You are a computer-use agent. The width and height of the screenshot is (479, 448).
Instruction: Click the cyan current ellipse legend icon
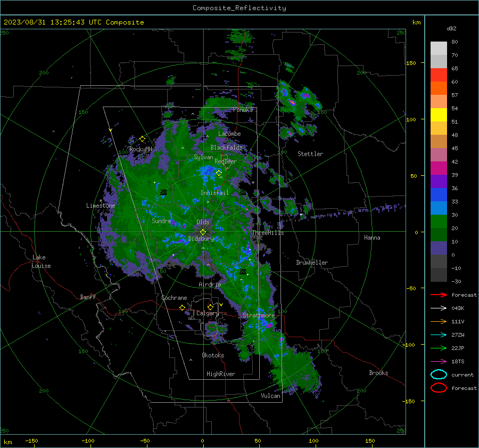(439, 374)
